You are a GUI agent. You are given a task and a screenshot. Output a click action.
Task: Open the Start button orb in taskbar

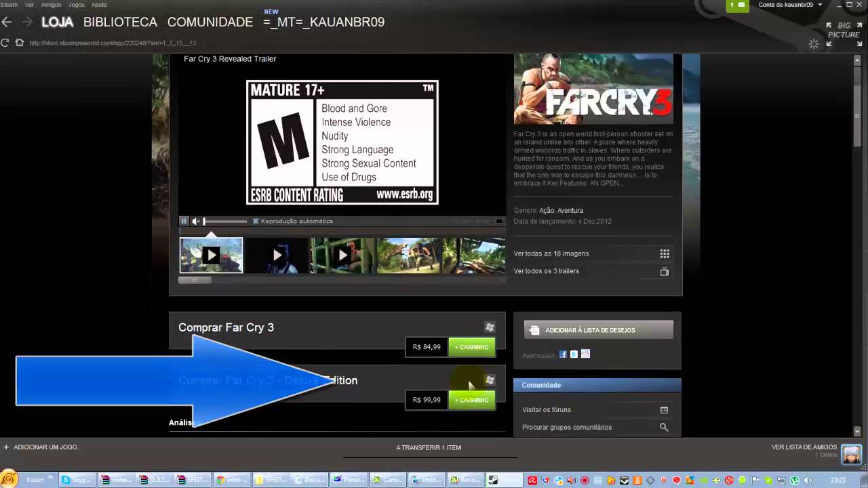tap(9, 479)
